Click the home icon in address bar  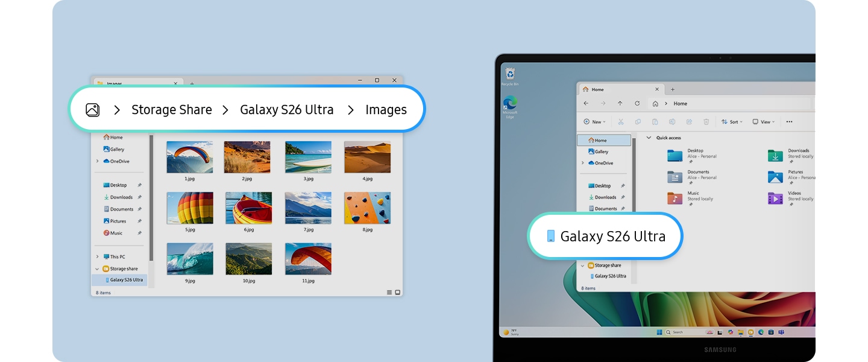tap(655, 104)
